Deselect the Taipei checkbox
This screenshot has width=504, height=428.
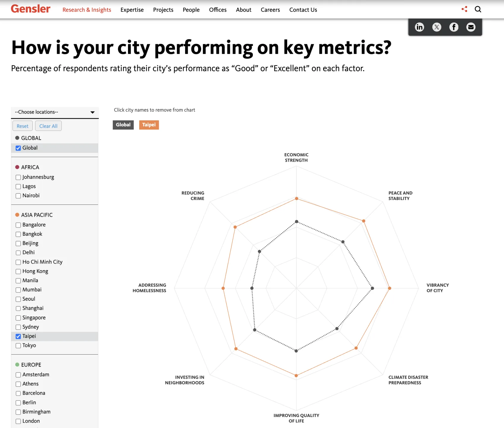pyautogui.click(x=18, y=336)
